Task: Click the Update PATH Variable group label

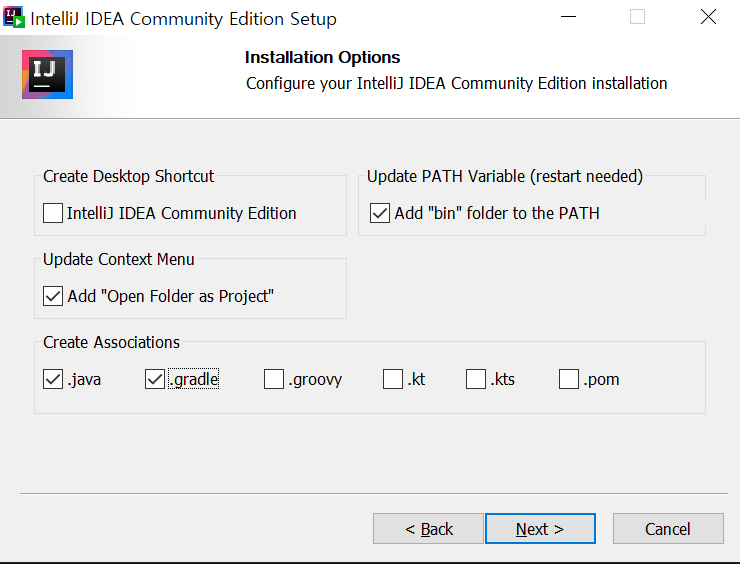Action: tap(505, 176)
